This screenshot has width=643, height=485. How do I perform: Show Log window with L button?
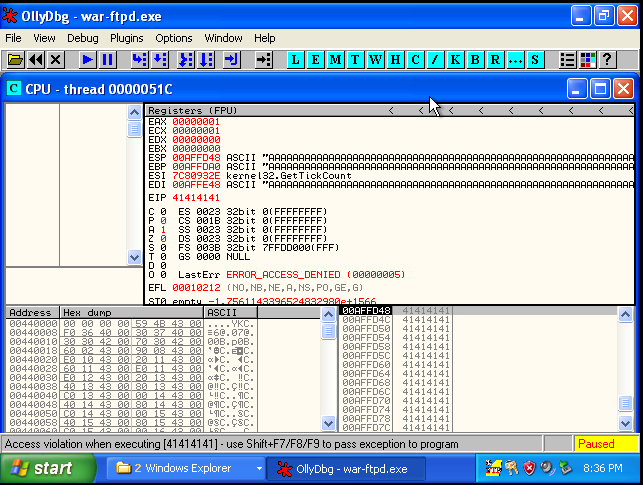pos(295,60)
